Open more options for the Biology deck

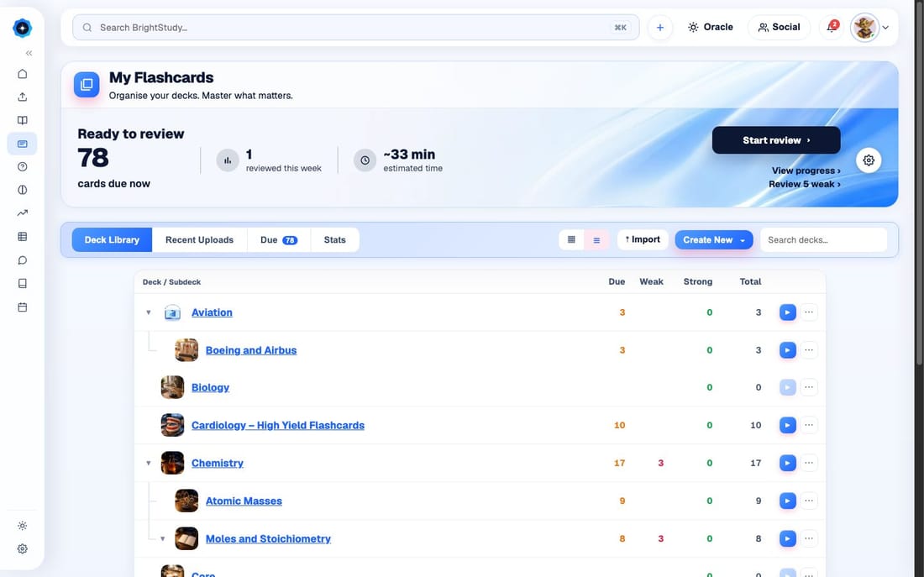point(809,387)
